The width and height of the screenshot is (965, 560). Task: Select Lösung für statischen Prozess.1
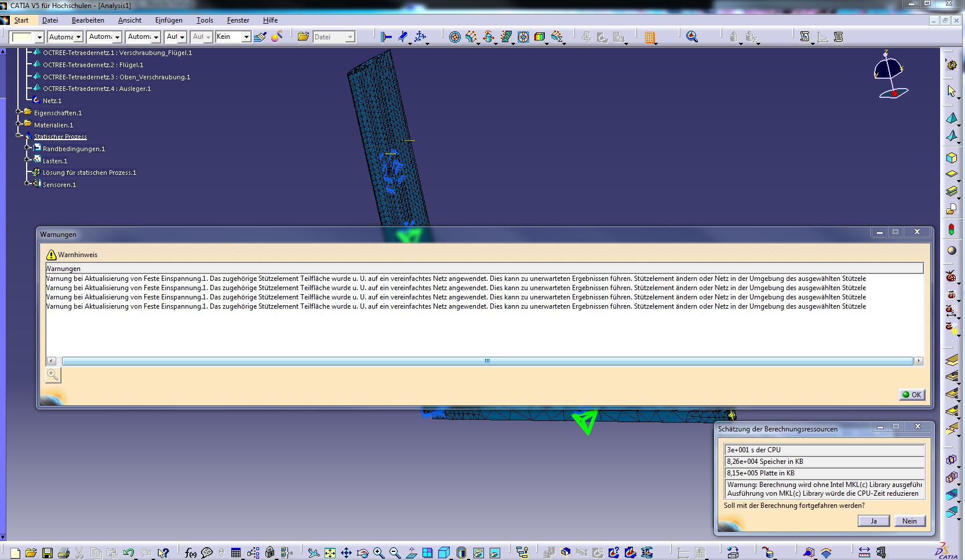pyautogui.click(x=89, y=173)
